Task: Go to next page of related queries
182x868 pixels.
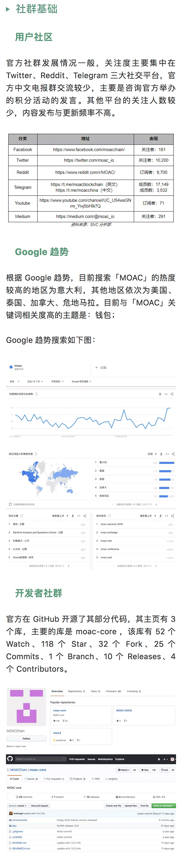Action: coord(156,566)
